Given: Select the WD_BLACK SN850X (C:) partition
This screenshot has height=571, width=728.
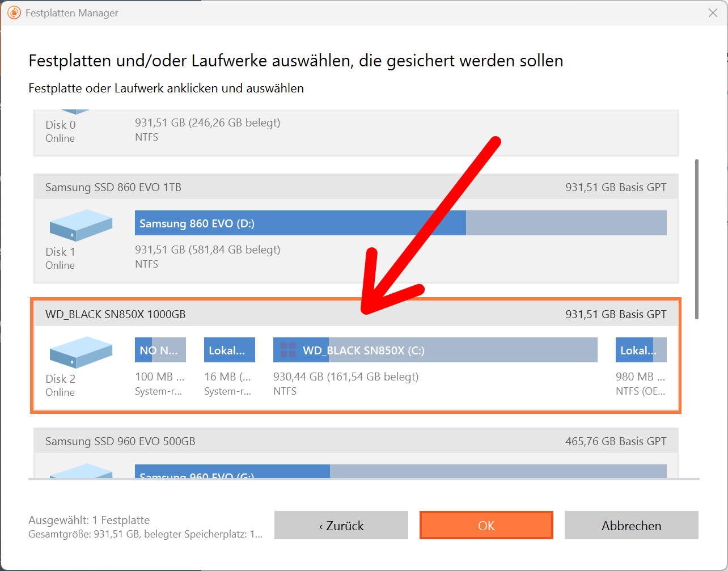Looking at the screenshot, I should [435, 350].
